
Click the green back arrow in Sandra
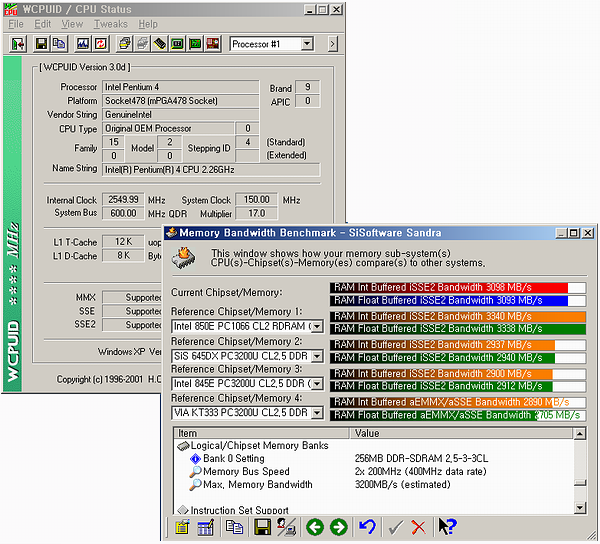(x=315, y=527)
